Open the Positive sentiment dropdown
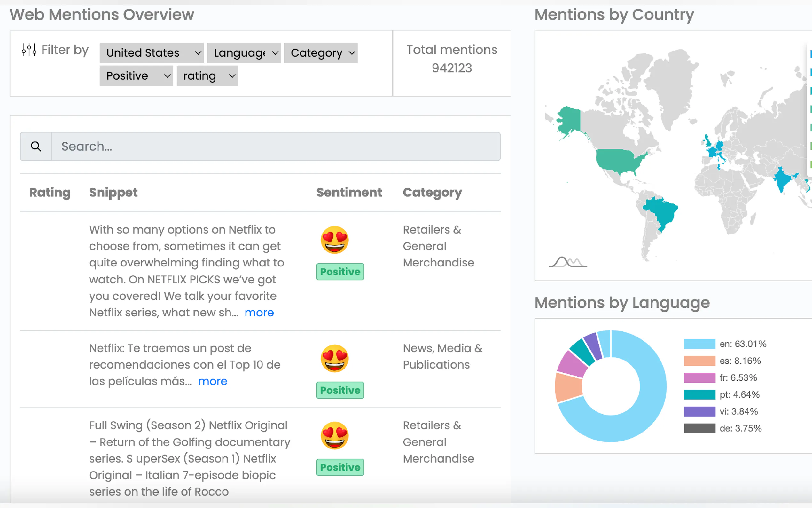The height and width of the screenshot is (508, 812). coord(136,76)
